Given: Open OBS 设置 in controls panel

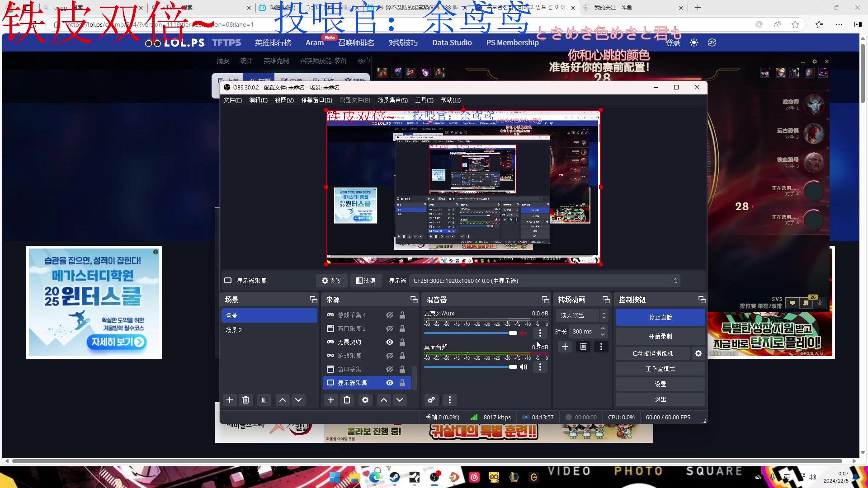Looking at the screenshot, I should click(x=660, y=384).
